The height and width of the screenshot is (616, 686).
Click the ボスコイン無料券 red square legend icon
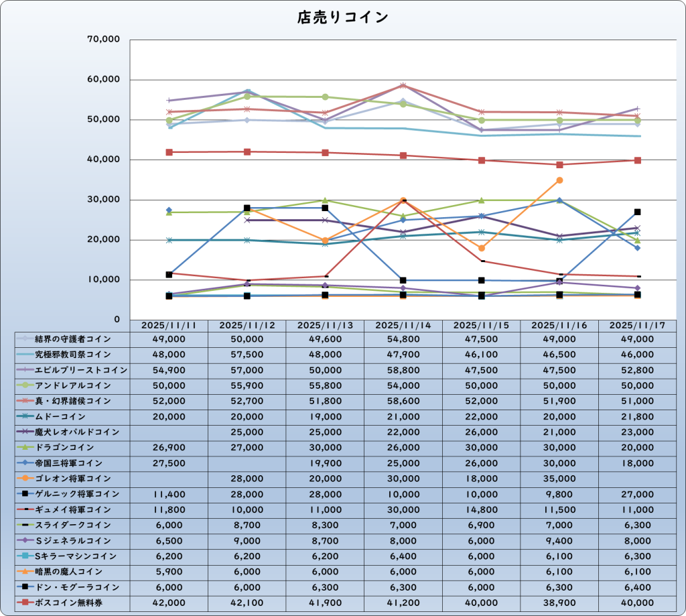25,603
